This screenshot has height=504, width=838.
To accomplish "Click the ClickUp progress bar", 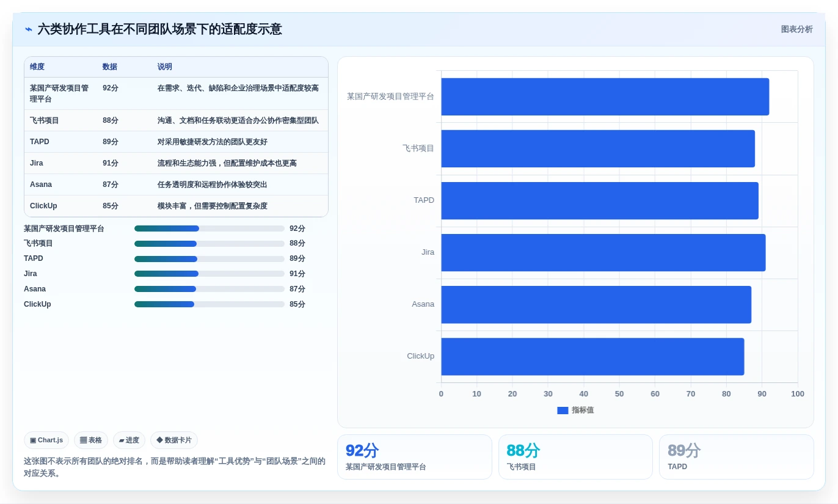I will coord(209,304).
